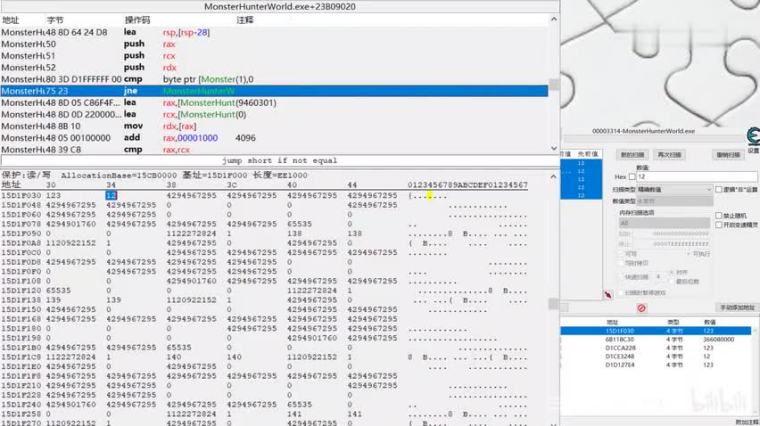Select the lea rsp,[rsp-28] instruction row
This screenshot has width=760, height=426.
pos(274,32)
